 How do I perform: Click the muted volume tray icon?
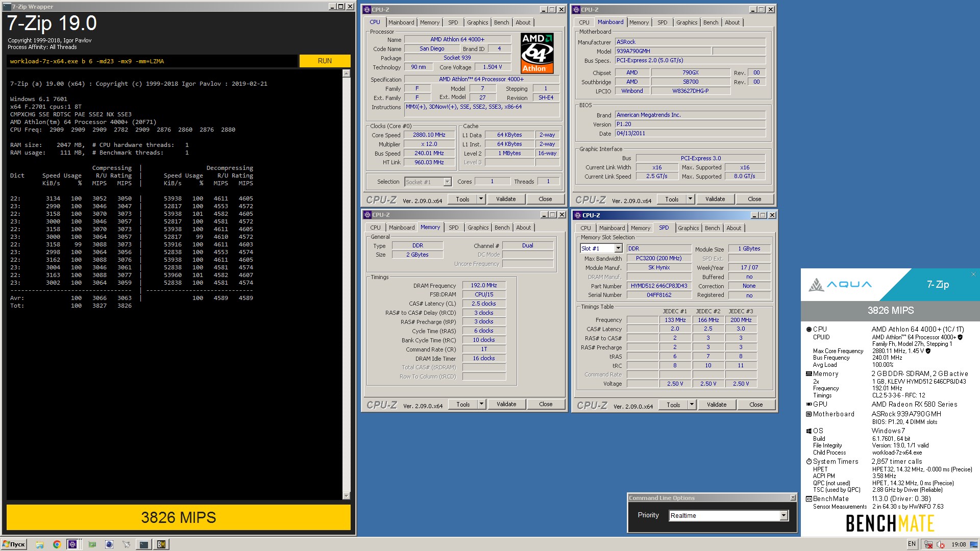click(940, 544)
